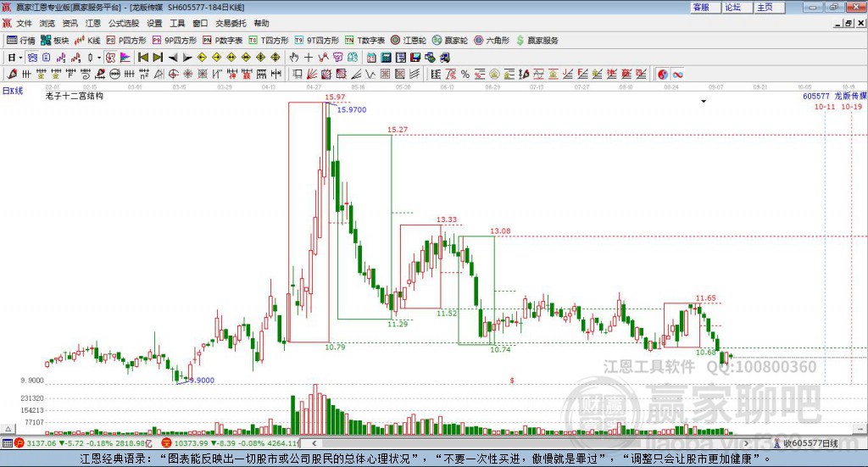Viewport: 868px width, 467px height.
Task: Click the 客服 button in title bar
Action: click(x=706, y=7)
